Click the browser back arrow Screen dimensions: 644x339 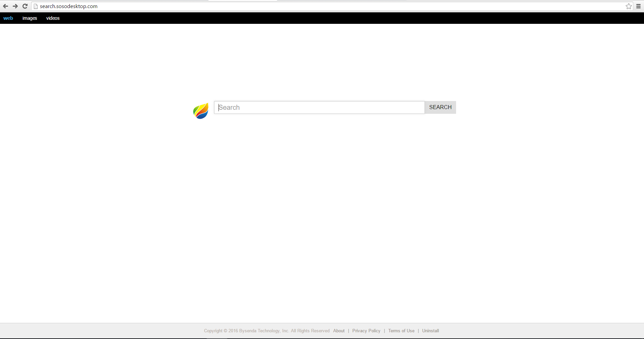5,6
